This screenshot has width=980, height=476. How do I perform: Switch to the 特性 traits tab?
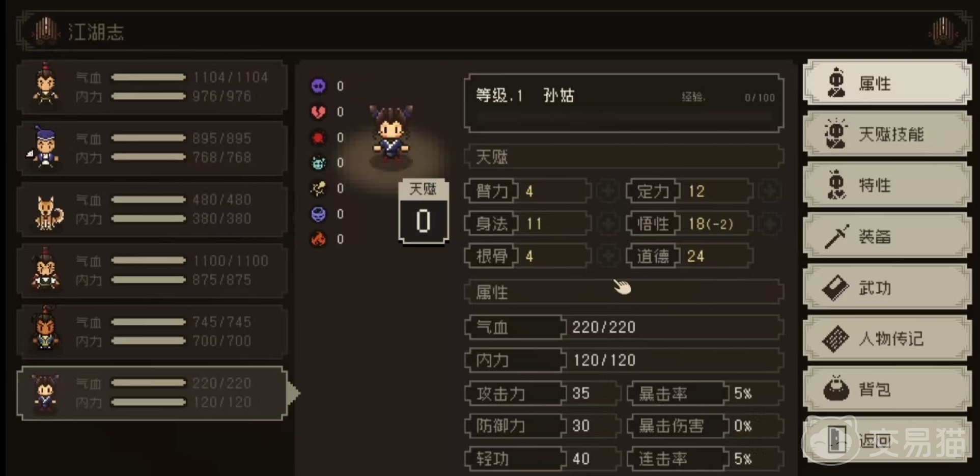pos(887,185)
